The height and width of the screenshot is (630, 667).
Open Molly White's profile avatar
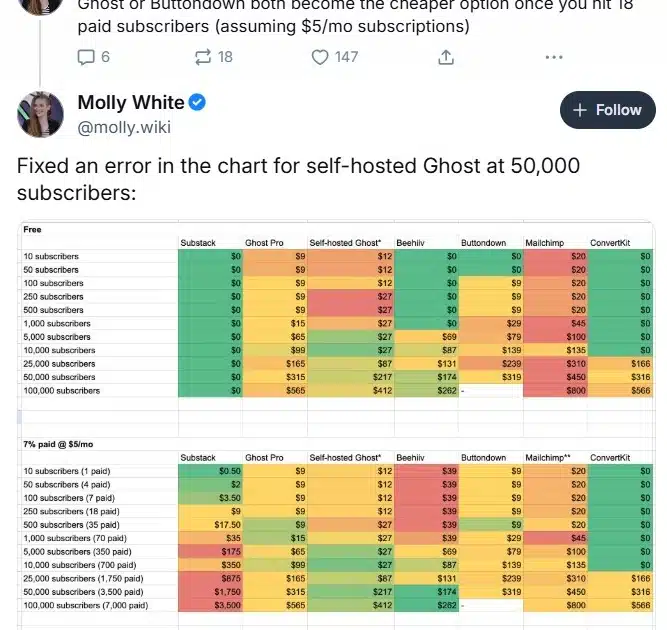coord(40,114)
